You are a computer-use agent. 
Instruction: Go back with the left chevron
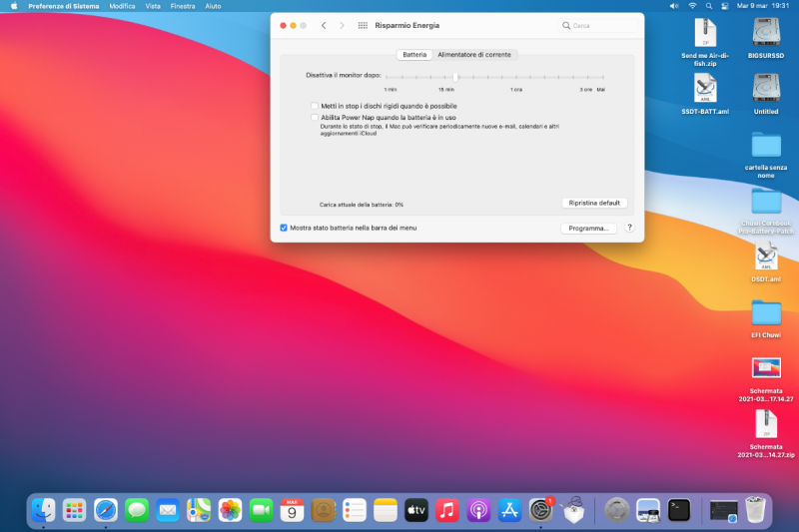click(x=324, y=25)
